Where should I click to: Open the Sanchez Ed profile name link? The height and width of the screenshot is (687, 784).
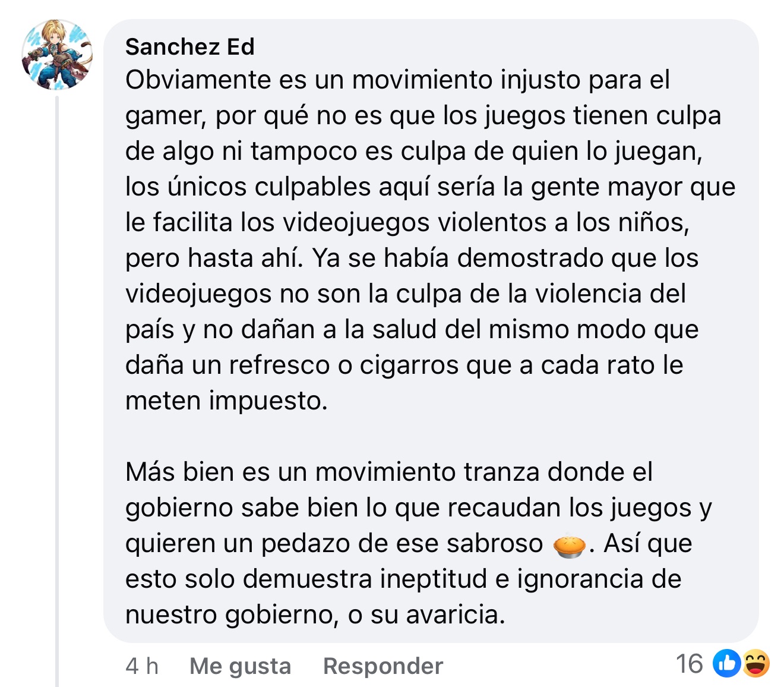190,47
